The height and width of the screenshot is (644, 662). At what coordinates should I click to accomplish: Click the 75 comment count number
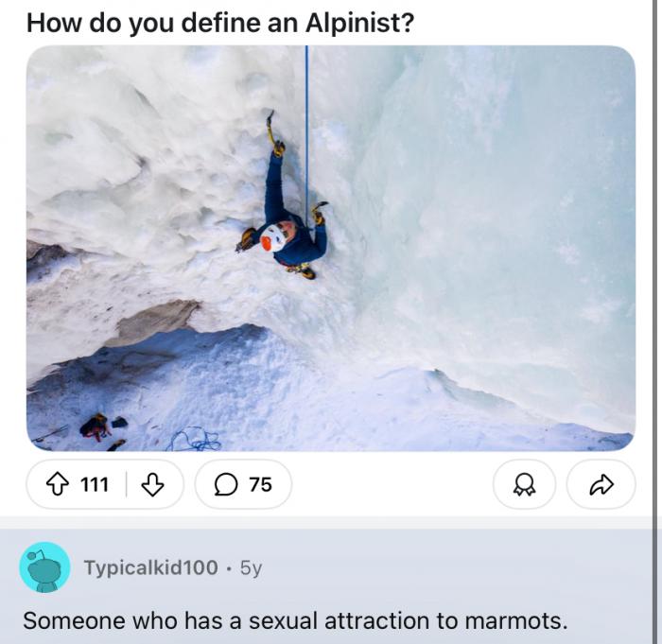[260, 484]
